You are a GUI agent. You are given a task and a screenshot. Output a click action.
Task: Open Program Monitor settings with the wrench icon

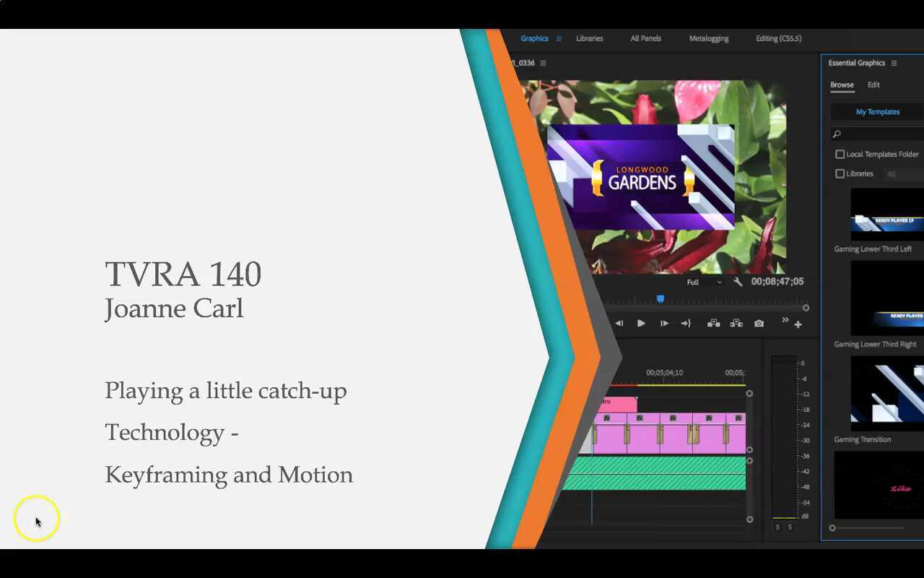click(x=738, y=282)
